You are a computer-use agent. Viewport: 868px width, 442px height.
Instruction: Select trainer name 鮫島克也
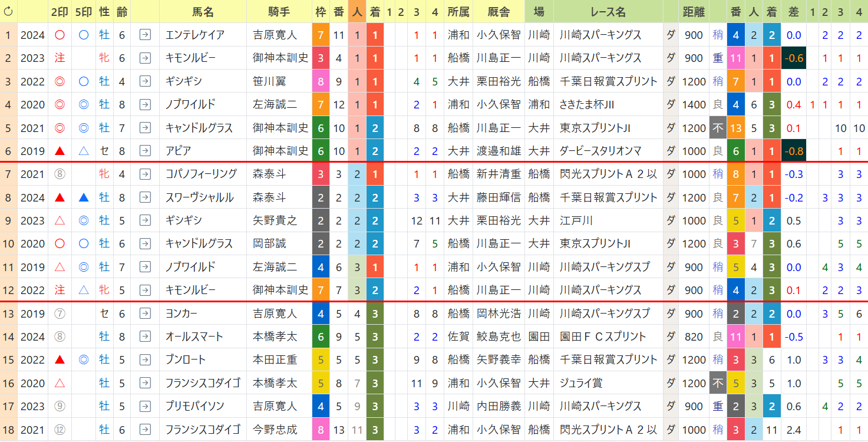(x=499, y=337)
